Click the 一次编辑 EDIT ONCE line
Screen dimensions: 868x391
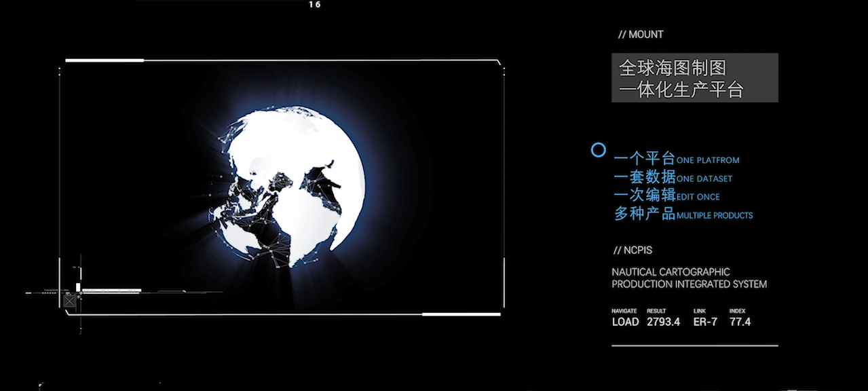(x=666, y=196)
